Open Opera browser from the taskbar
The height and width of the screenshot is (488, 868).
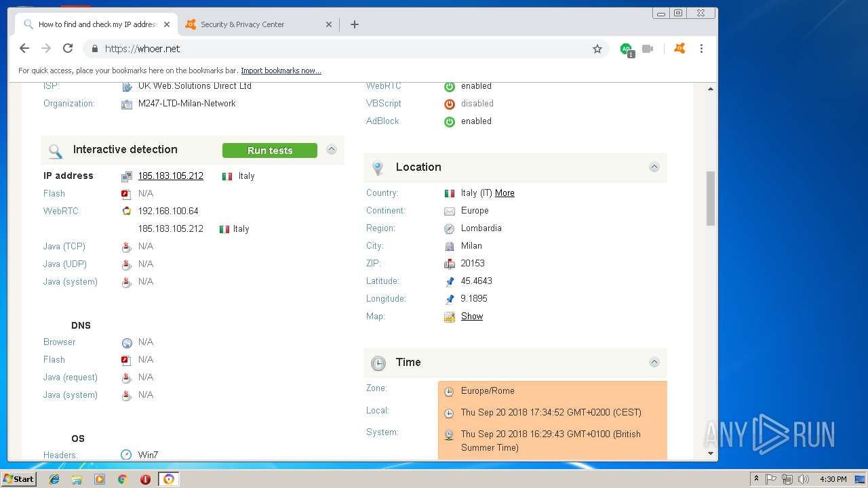coord(145,479)
